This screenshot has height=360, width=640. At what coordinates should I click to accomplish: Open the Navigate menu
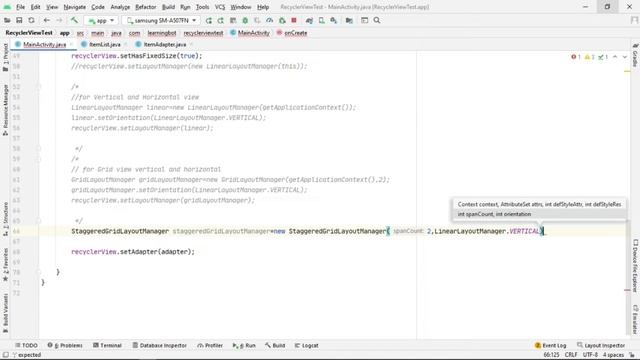(75, 7)
